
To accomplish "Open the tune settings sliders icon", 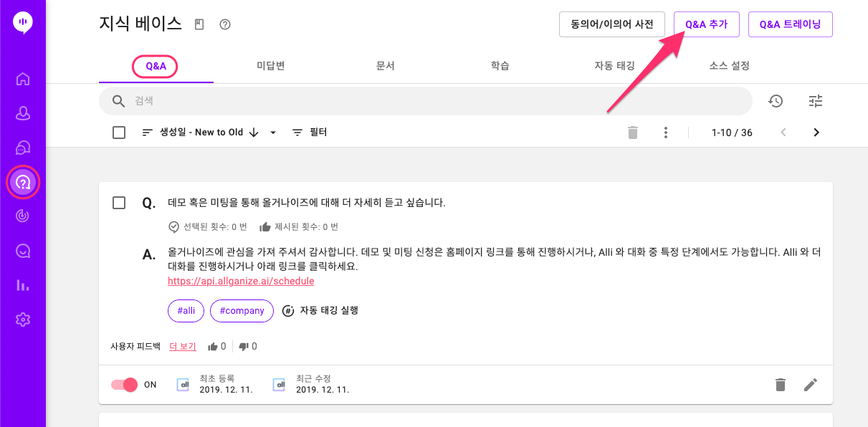I will tap(816, 101).
